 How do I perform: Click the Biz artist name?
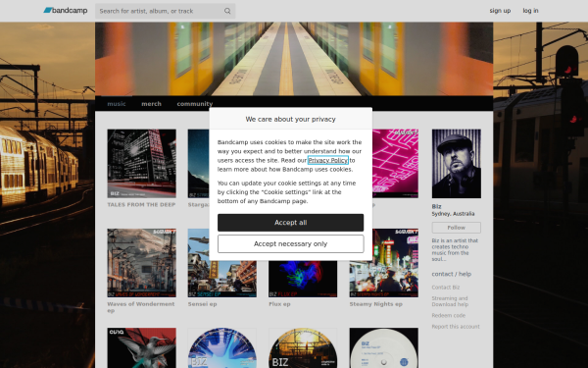coord(436,206)
